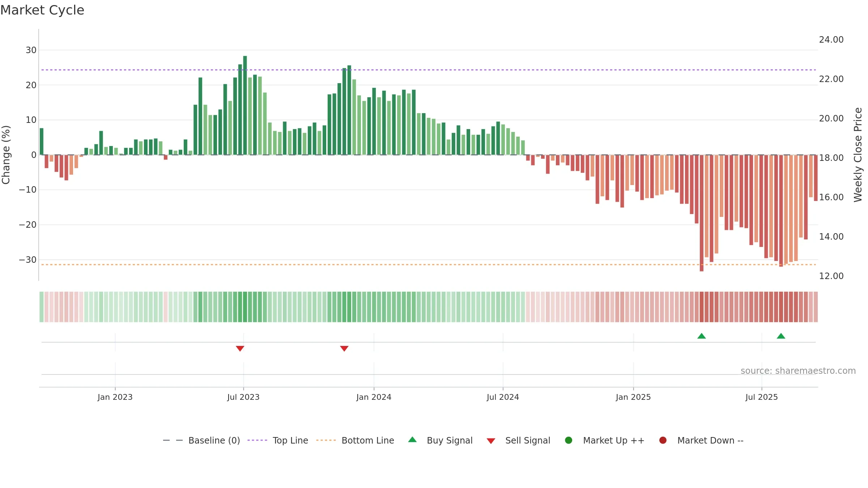This screenshot has height=488, width=868.
Task: Toggle the Top Line legend entry
Action: point(278,440)
